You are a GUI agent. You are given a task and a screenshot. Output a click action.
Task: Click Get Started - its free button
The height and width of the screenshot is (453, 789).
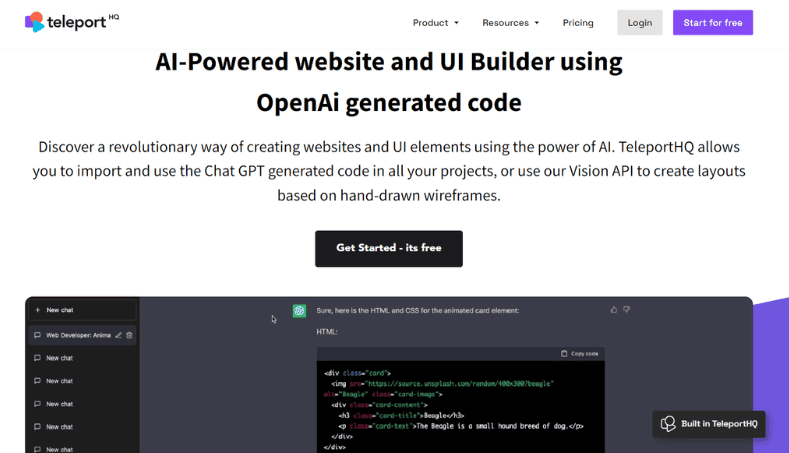tap(388, 249)
